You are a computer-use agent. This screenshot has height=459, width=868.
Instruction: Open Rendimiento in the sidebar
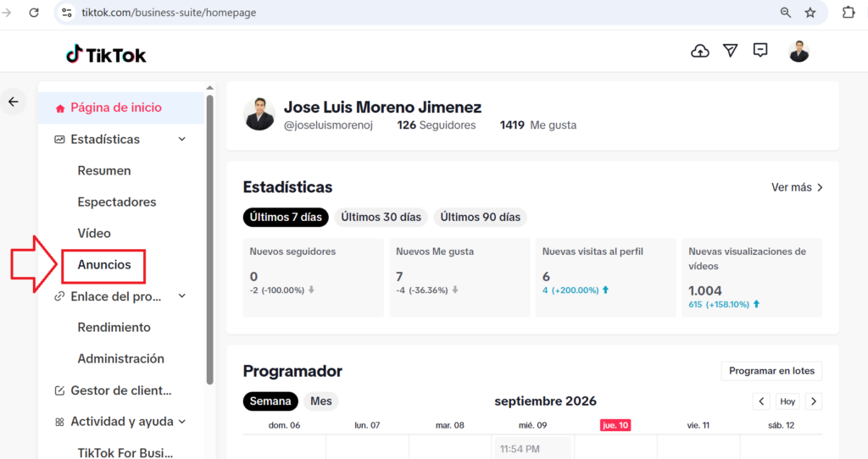pyautogui.click(x=114, y=328)
